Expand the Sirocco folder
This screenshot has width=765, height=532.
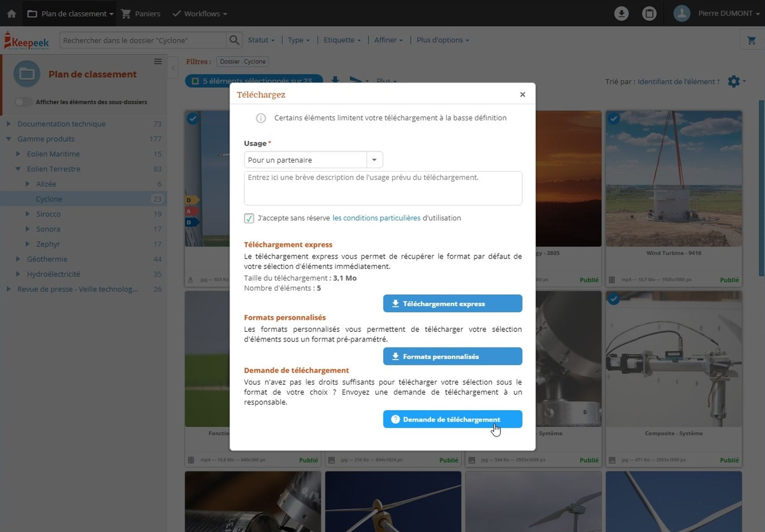pos(28,214)
